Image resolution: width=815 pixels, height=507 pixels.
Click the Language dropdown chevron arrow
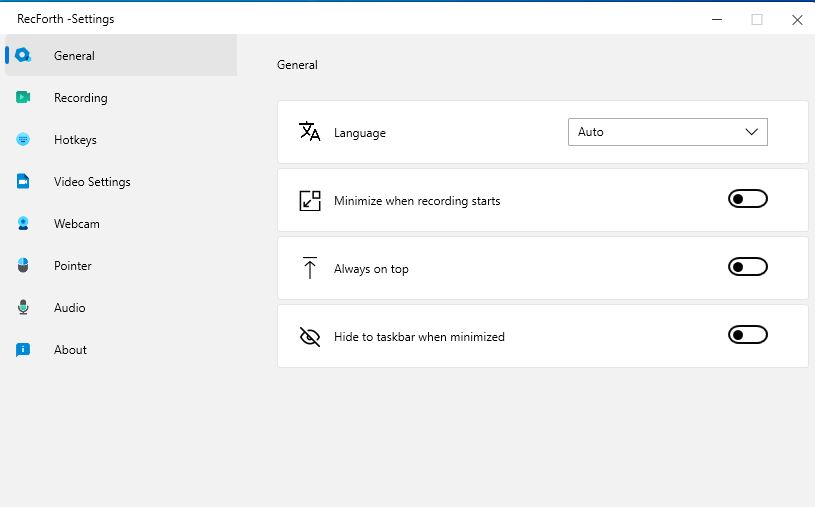(x=752, y=132)
